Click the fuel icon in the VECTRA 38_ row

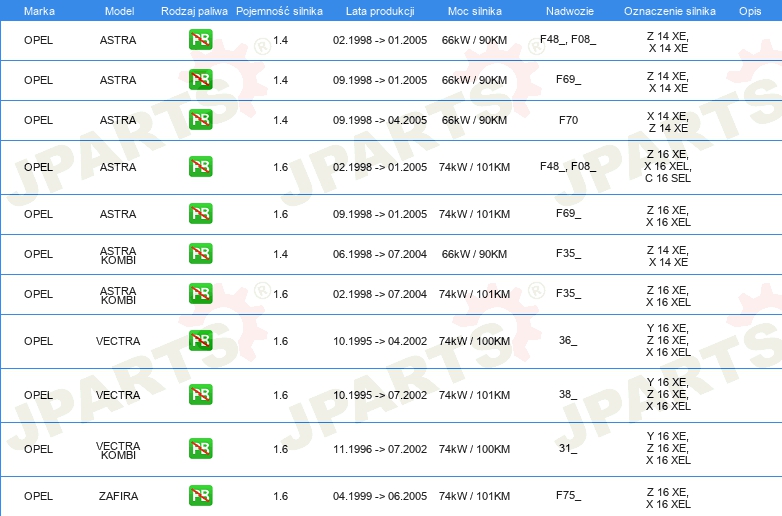pos(200,394)
